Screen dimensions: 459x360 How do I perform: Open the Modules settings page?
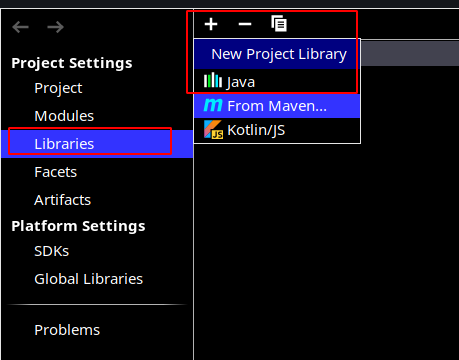tap(64, 116)
